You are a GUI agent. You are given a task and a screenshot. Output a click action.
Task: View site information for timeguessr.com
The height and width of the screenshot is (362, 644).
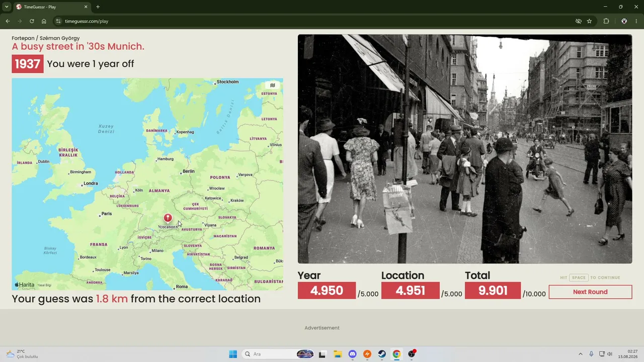pos(58,21)
